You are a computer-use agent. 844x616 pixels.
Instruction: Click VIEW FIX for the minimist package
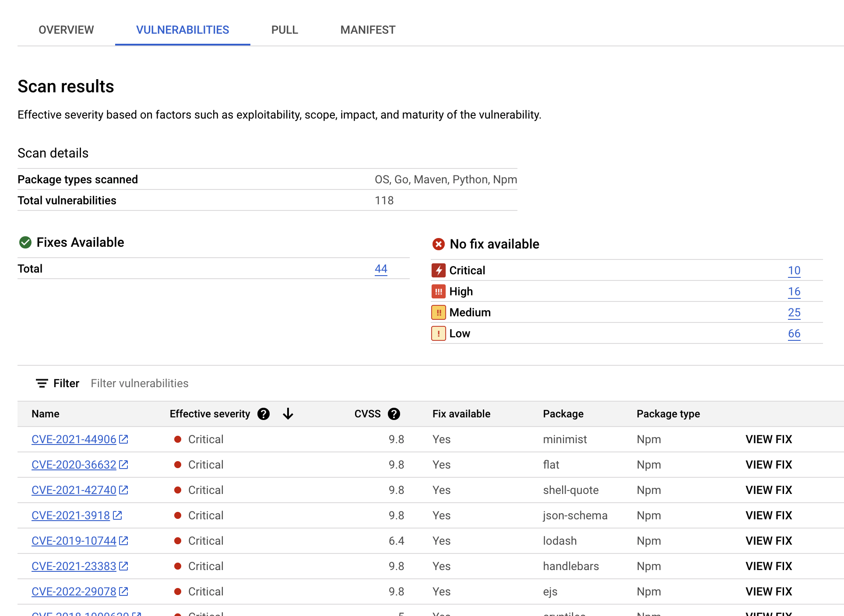pos(769,439)
